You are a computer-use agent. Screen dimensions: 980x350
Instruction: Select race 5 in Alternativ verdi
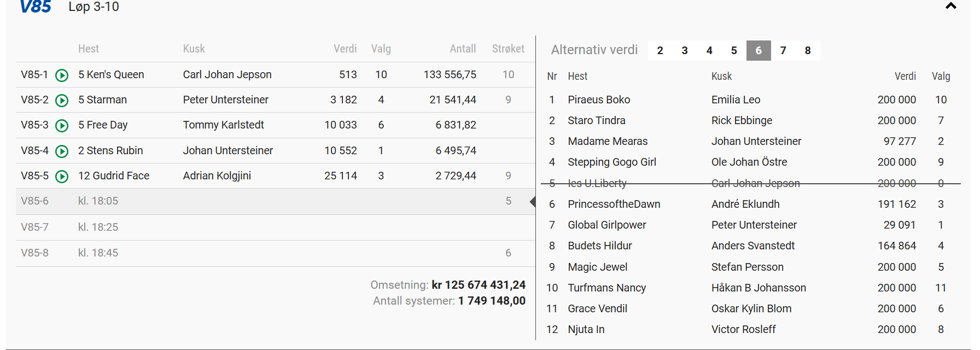[x=734, y=51]
